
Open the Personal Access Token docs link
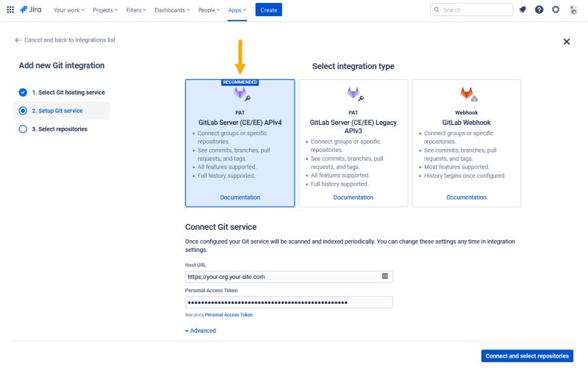click(229, 315)
